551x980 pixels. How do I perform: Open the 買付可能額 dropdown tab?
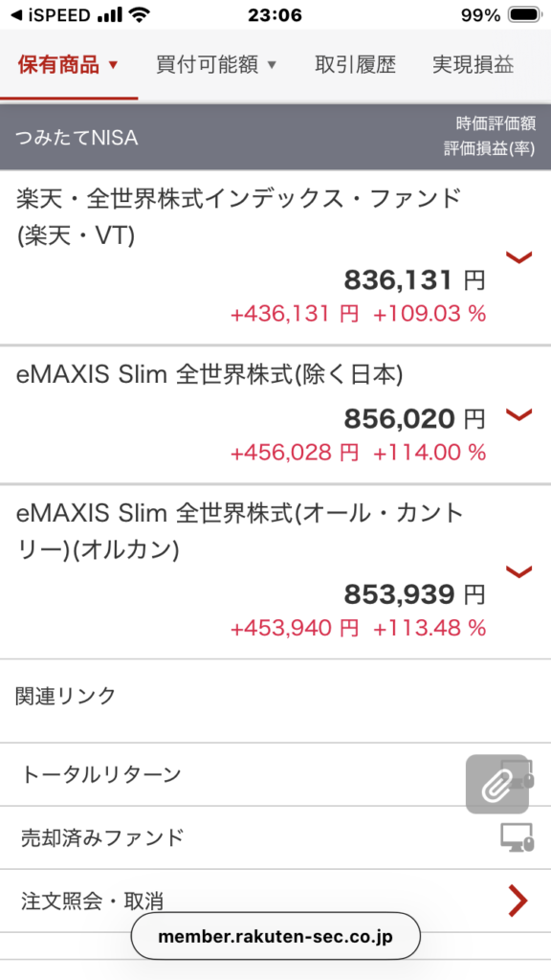(x=215, y=64)
